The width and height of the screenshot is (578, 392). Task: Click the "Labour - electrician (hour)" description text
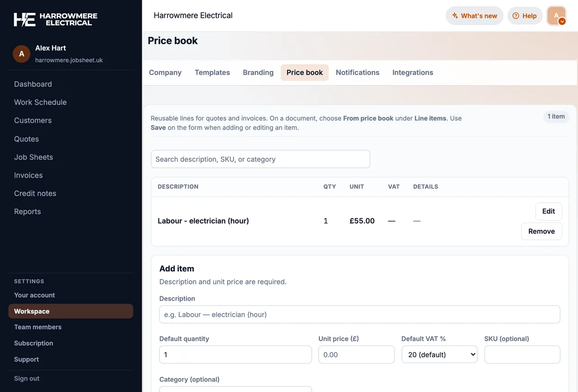click(203, 221)
